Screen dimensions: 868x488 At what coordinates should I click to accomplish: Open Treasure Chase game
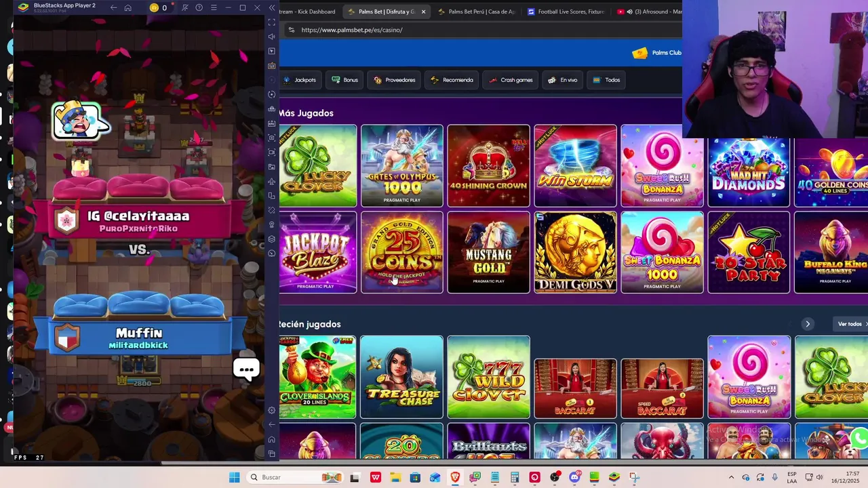coord(402,377)
